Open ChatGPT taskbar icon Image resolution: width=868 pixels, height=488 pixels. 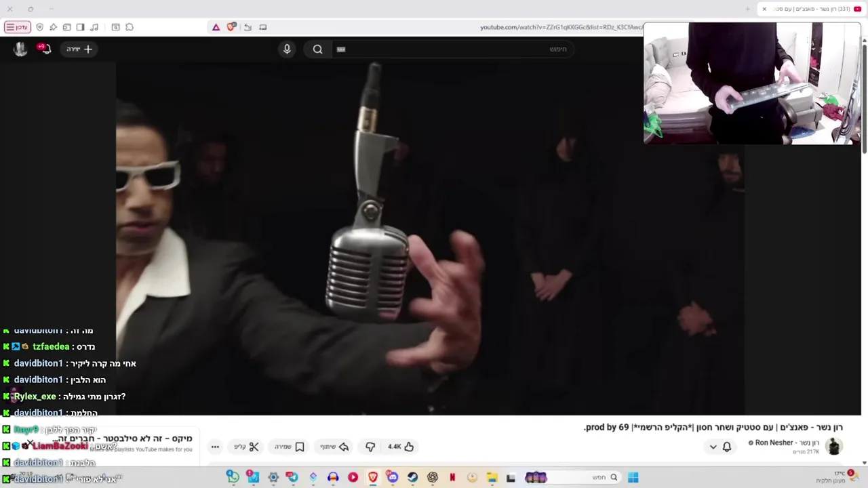(433, 477)
